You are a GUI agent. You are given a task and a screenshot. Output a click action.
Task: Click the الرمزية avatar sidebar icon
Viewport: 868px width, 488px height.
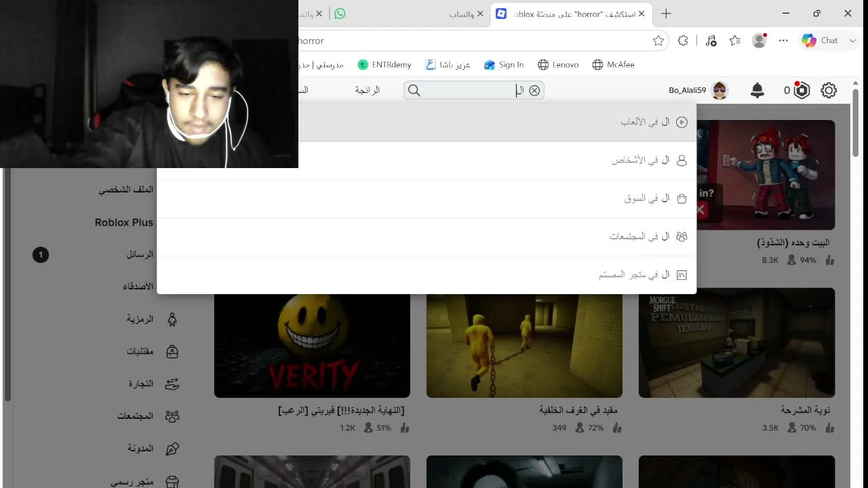tap(172, 319)
